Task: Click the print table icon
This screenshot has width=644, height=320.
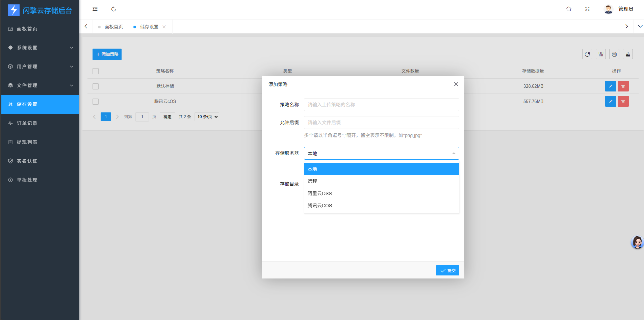Action: 614,54
